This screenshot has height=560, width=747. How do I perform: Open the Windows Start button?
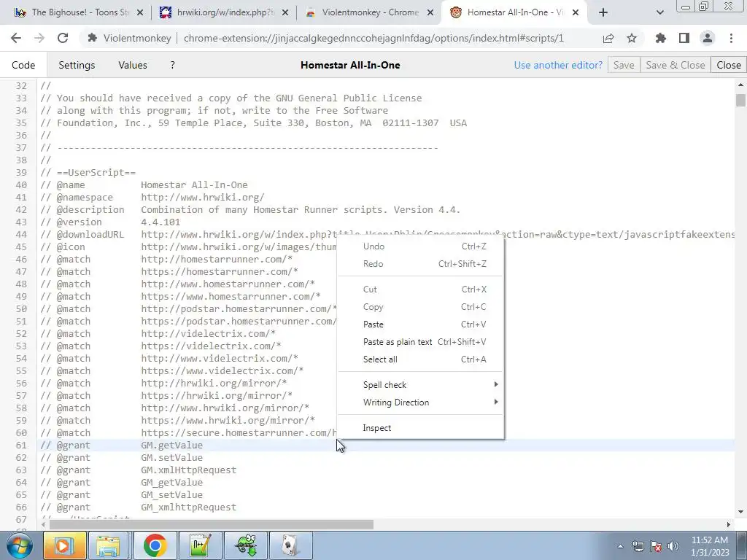pos(19,545)
